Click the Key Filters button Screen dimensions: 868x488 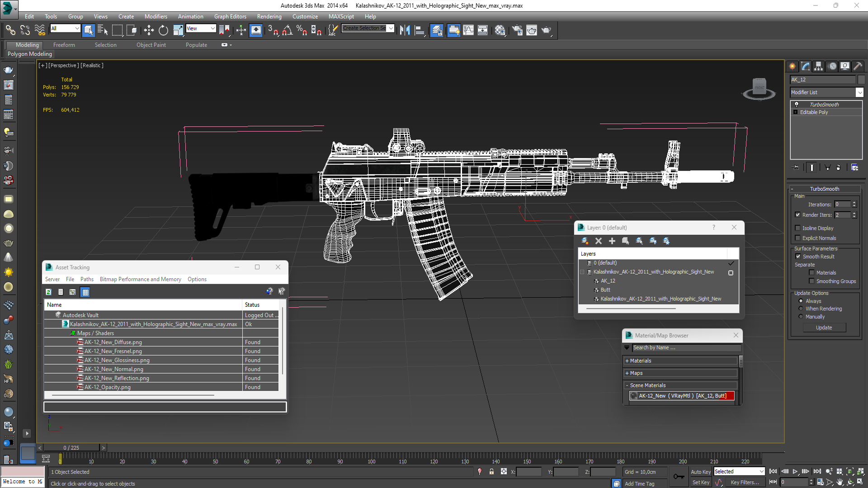(x=745, y=483)
